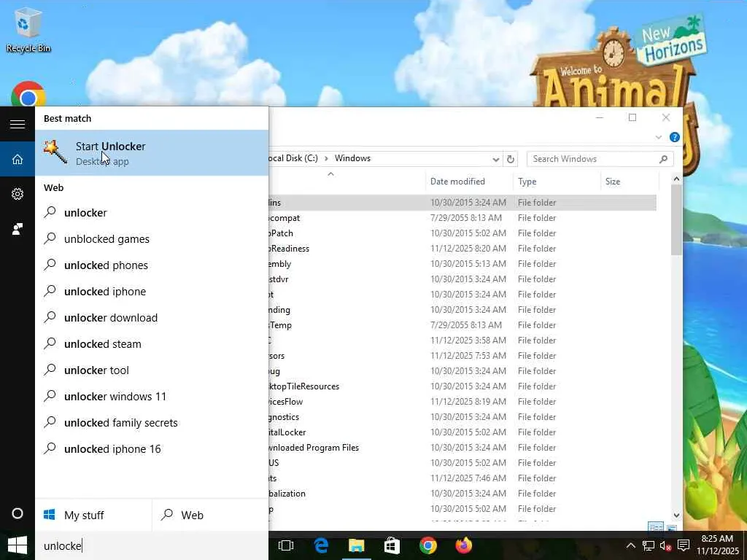
Task: Click the muted volume tray icon
Action: click(x=665, y=545)
